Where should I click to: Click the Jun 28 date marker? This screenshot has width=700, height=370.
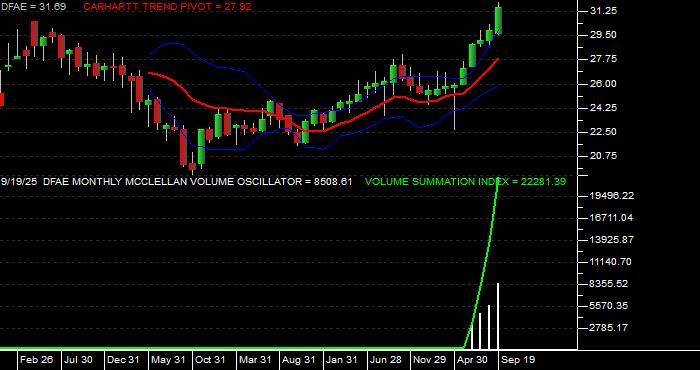pyautogui.click(x=386, y=360)
